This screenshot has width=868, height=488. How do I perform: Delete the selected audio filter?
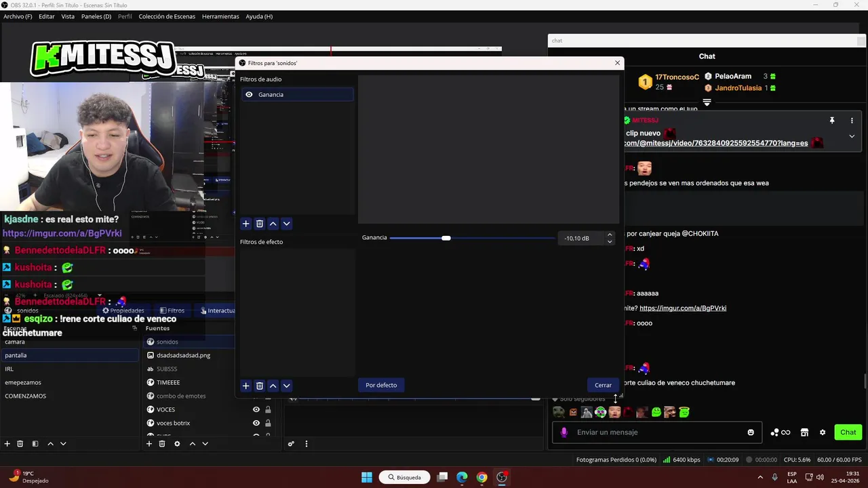260,224
